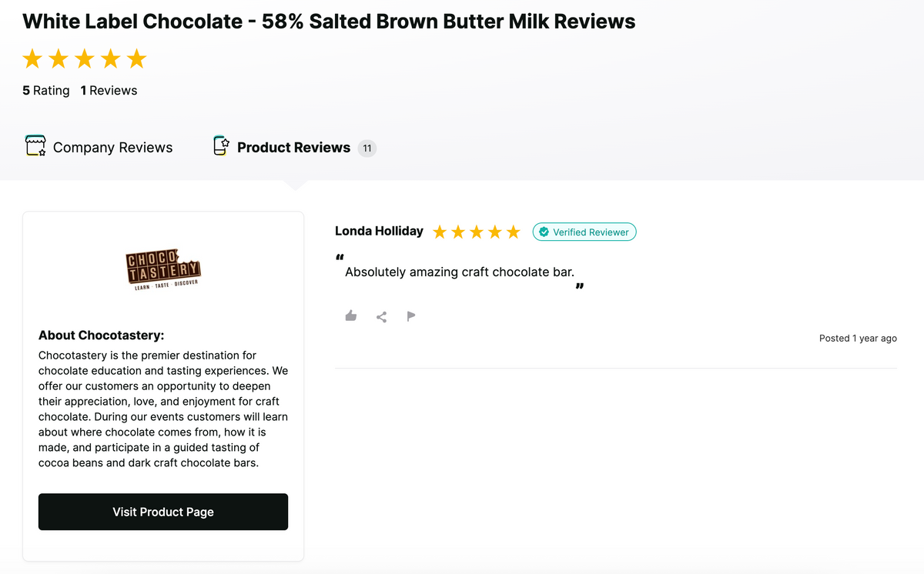Click the header five-star rating

point(85,58)
